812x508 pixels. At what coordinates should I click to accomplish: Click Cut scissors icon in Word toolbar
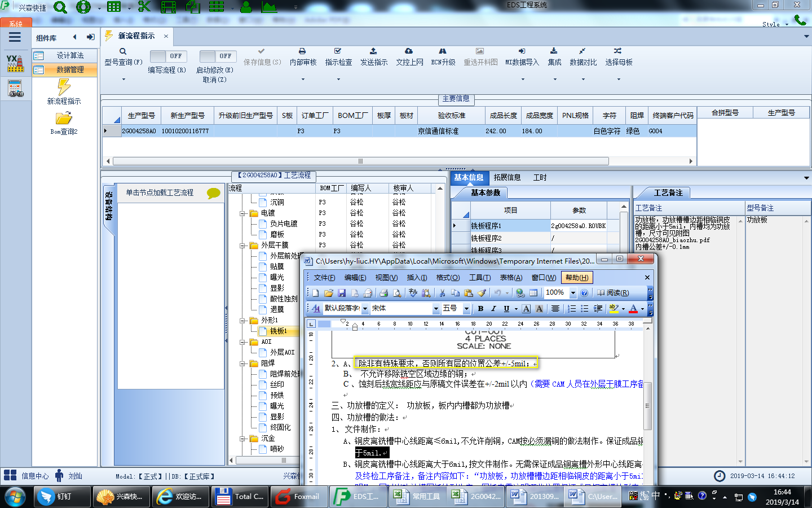pos(443,293)
